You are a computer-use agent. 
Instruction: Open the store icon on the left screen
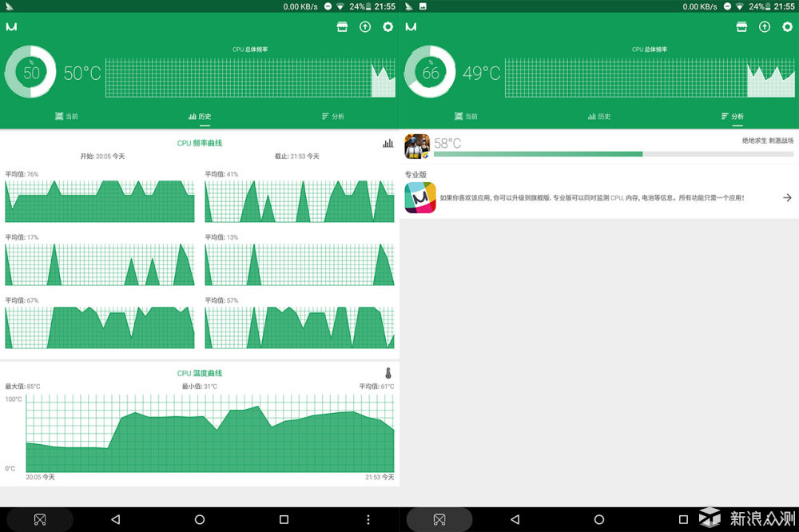click(342, 26)
